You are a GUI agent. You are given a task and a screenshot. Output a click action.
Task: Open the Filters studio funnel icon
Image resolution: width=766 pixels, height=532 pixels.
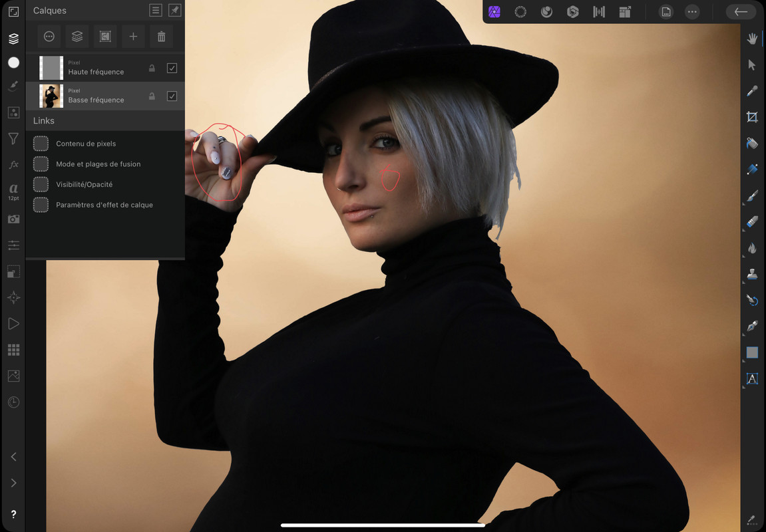click(14, 138)
